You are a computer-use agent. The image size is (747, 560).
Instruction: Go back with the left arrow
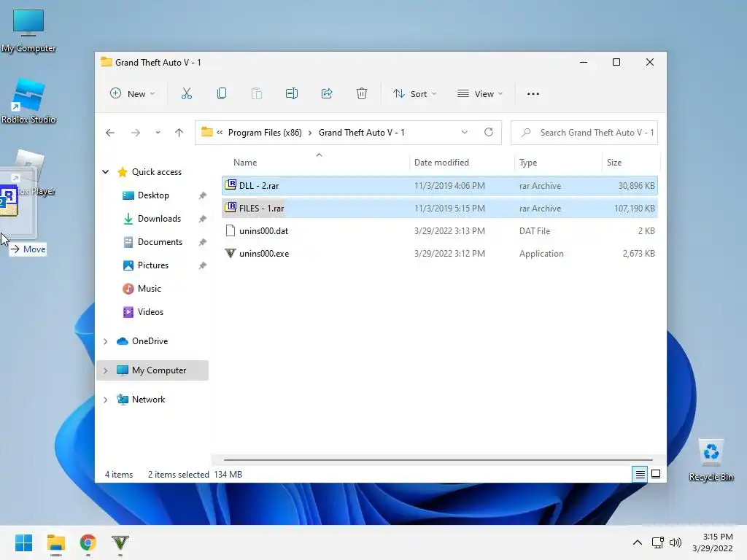[x=110, y=133]
